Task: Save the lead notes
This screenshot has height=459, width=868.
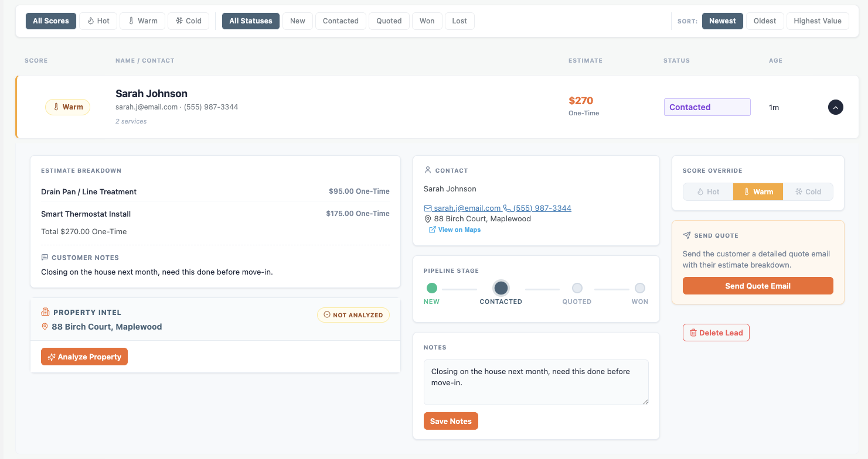Action: (451, 421)
